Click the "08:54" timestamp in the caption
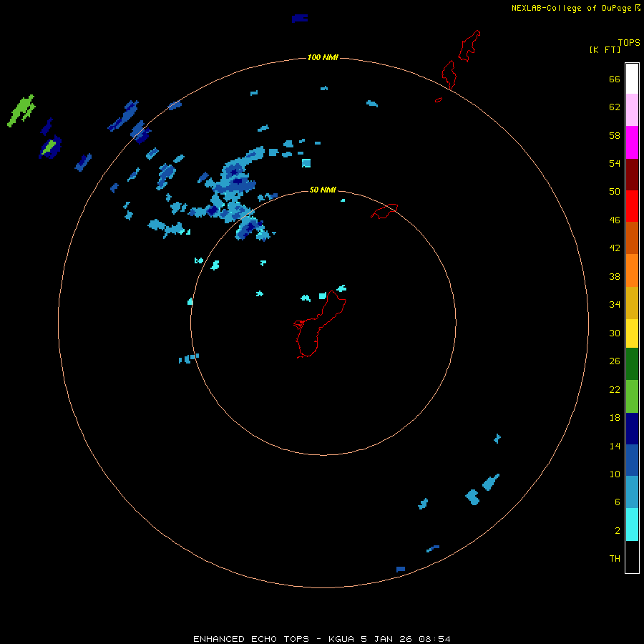This screenshot has height=644, width=644. pos(434,639)
